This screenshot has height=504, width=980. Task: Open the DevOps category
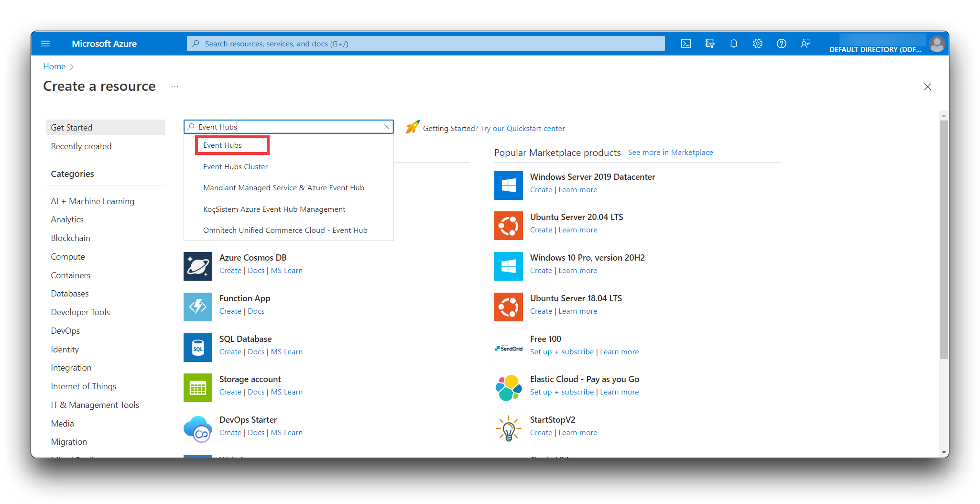tap(65, 331)
